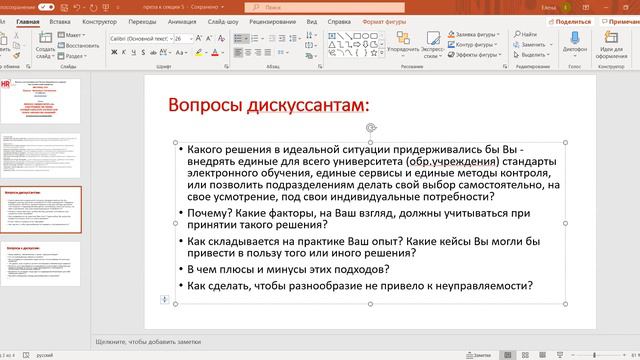Toggle the bulleted list button

coord(238,38)
